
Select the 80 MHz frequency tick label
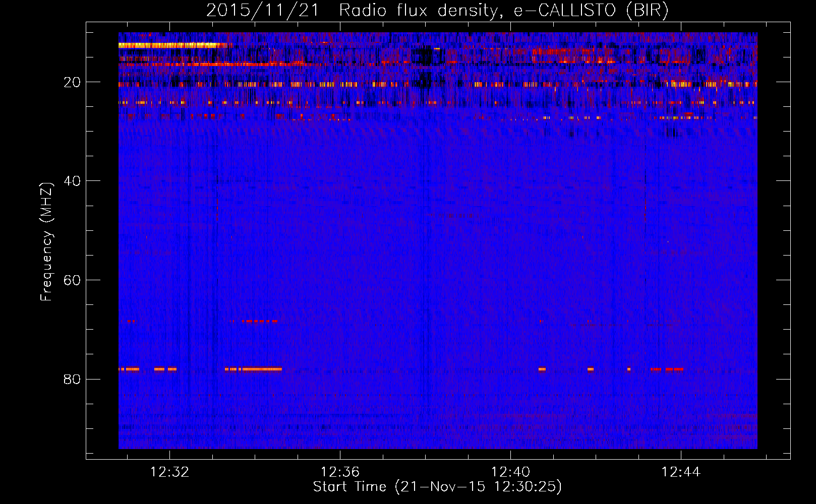click(x=73, y=379)
